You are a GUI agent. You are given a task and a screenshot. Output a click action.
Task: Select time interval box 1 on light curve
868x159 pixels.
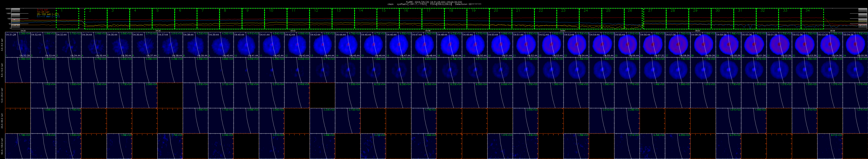click(67, 19)
